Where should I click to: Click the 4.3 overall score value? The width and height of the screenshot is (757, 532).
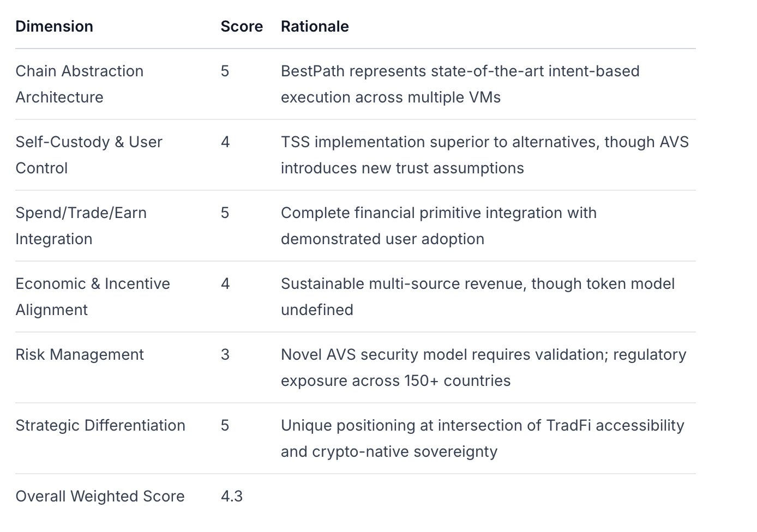point(232,496)
